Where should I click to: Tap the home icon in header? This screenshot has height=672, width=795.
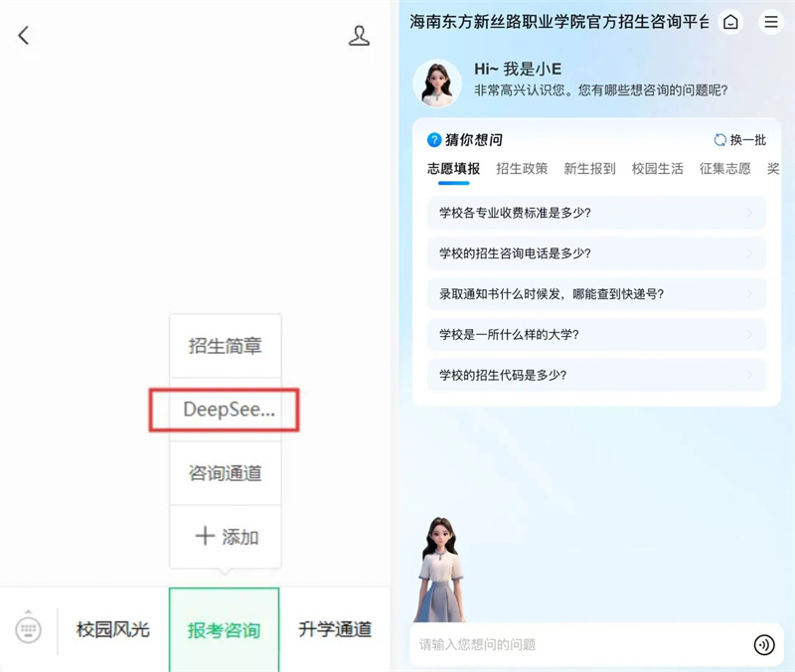[x=730, y=22]
